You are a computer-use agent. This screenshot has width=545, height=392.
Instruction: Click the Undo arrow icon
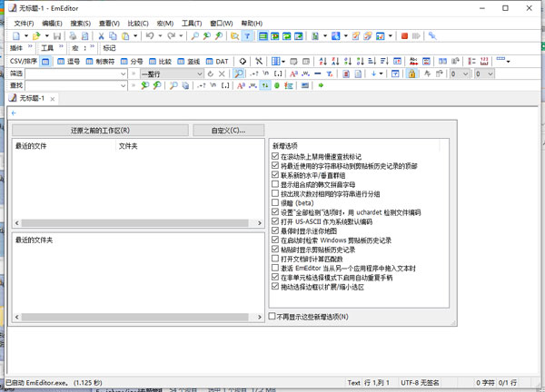coord(149,35)
